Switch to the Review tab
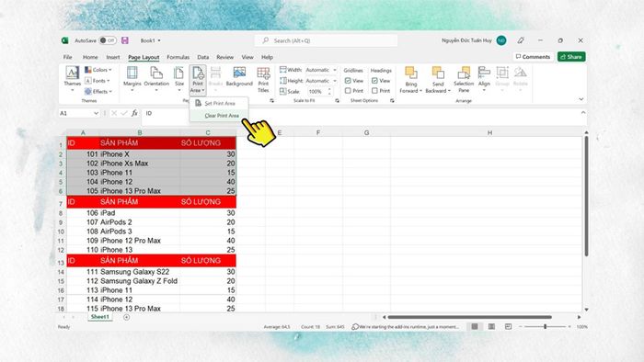The image size is (644, 362). [x=224, y=57]
